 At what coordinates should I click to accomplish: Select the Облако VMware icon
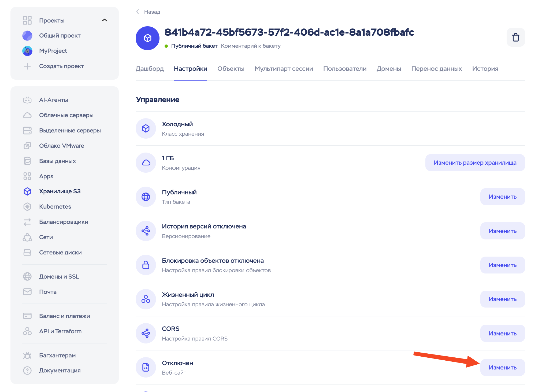[x=27, y=146]
